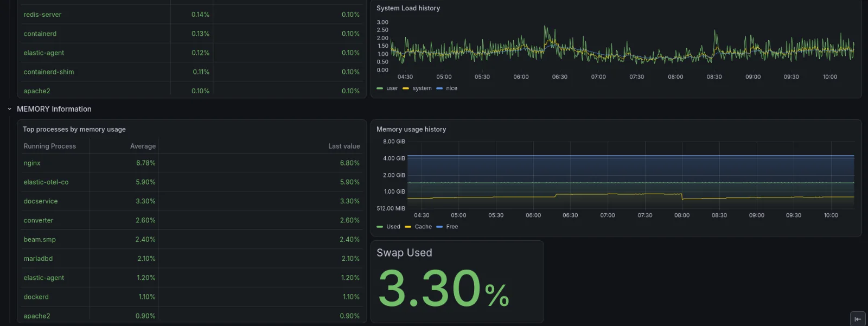Viewport: 868px width, 326px height.
Task: Click blue Free color swatch in legend
Action: (439, 227)
